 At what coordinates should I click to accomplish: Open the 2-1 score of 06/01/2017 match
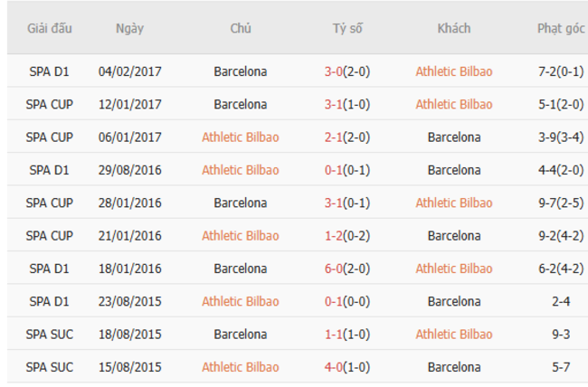pos(335,137)
